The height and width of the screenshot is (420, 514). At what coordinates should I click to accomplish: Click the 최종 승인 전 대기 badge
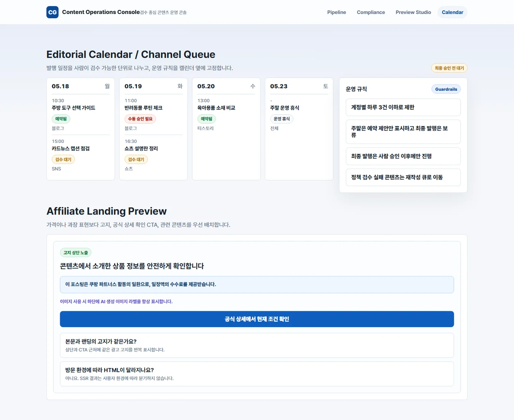point(449,68)
